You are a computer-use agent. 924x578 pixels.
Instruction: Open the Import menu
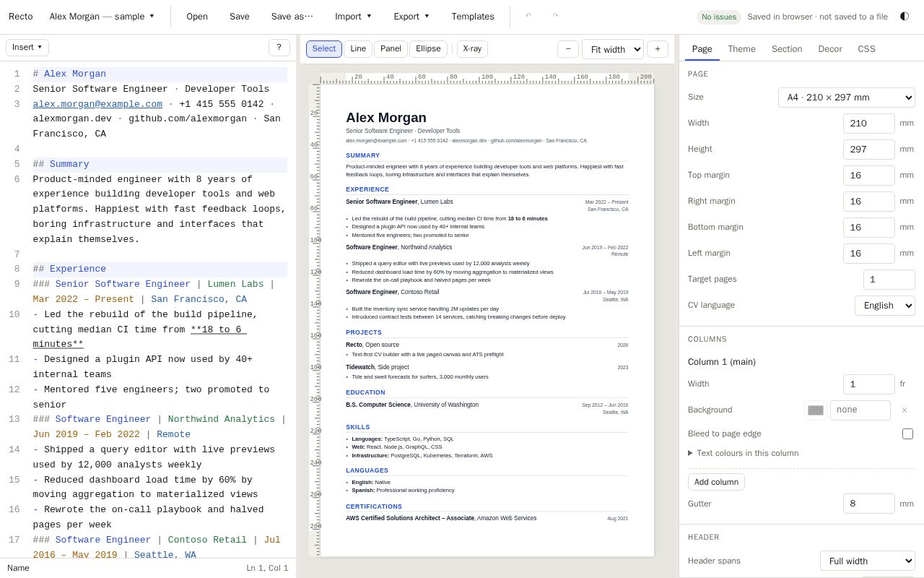(353, 16)
